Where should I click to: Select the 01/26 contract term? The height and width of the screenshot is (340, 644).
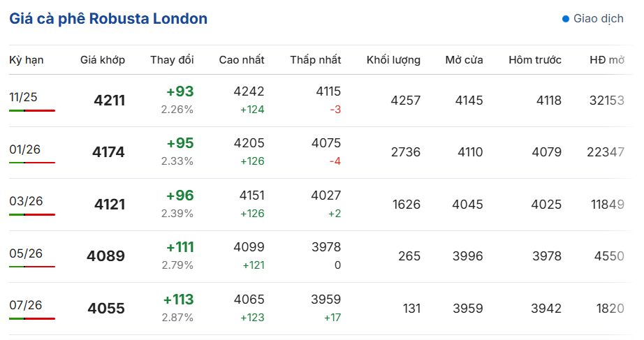click(x=24, y=149)
